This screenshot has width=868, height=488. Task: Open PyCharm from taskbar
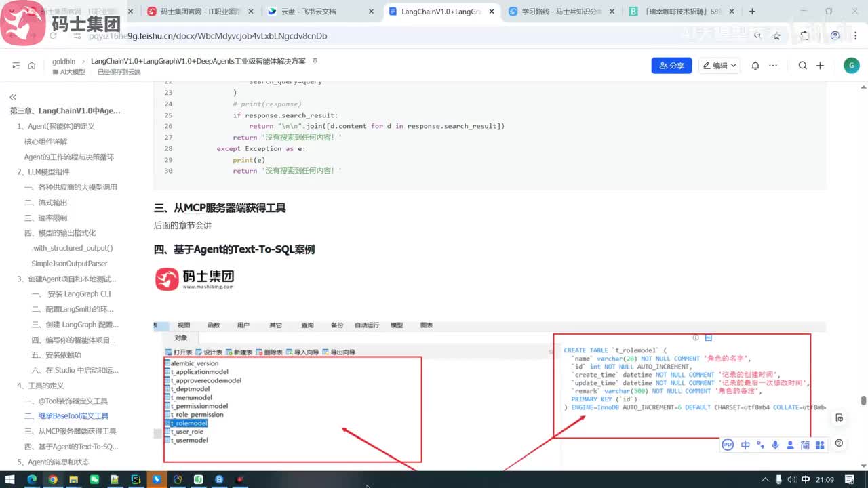pyautogui.click(x=136, y=479)
